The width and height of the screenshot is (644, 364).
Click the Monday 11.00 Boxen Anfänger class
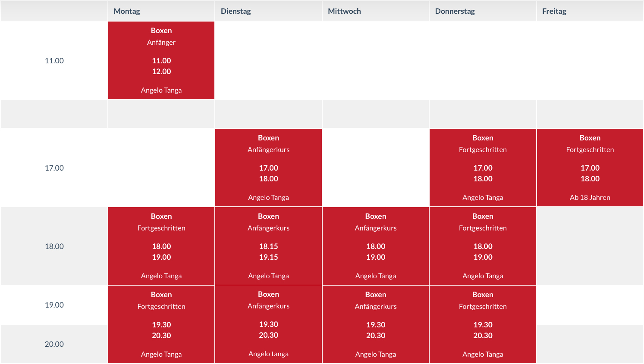click(161, 60)
